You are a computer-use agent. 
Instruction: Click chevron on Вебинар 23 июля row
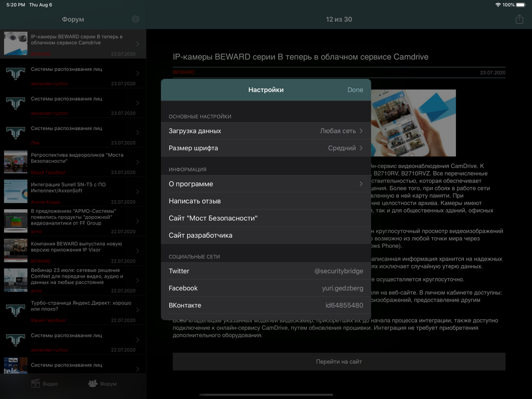click(138, 280)
